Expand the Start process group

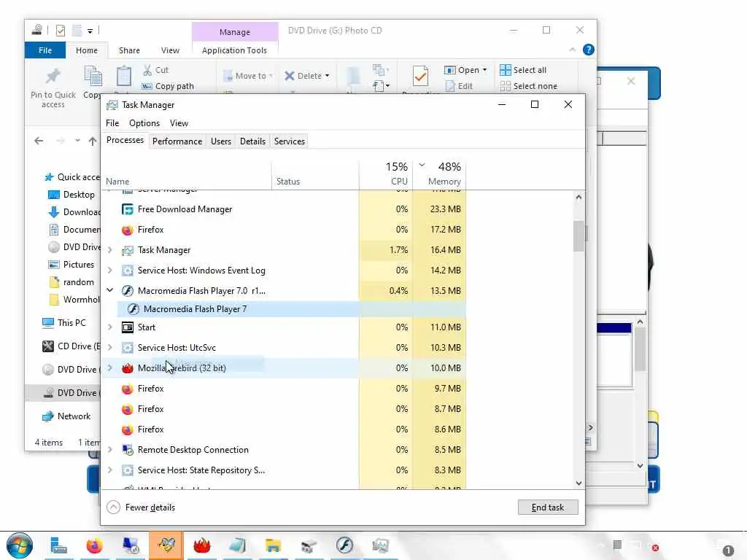[110, 327]
